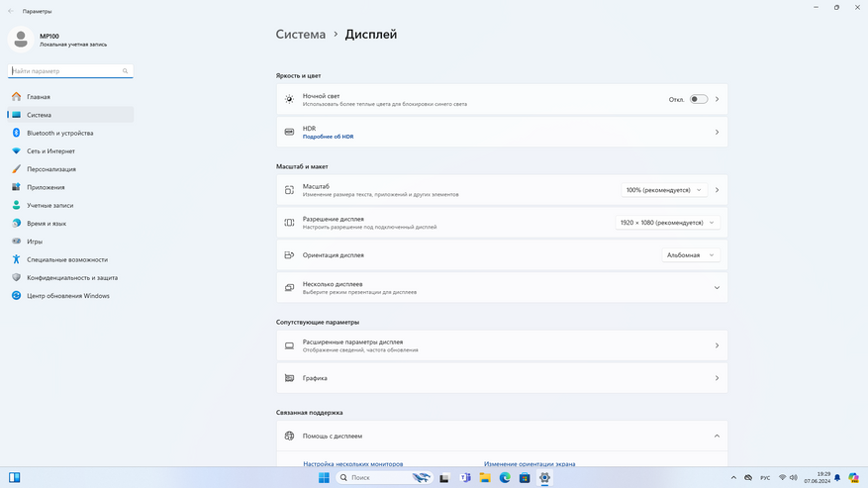Select the Network and Internet icon

click(16, 151)
